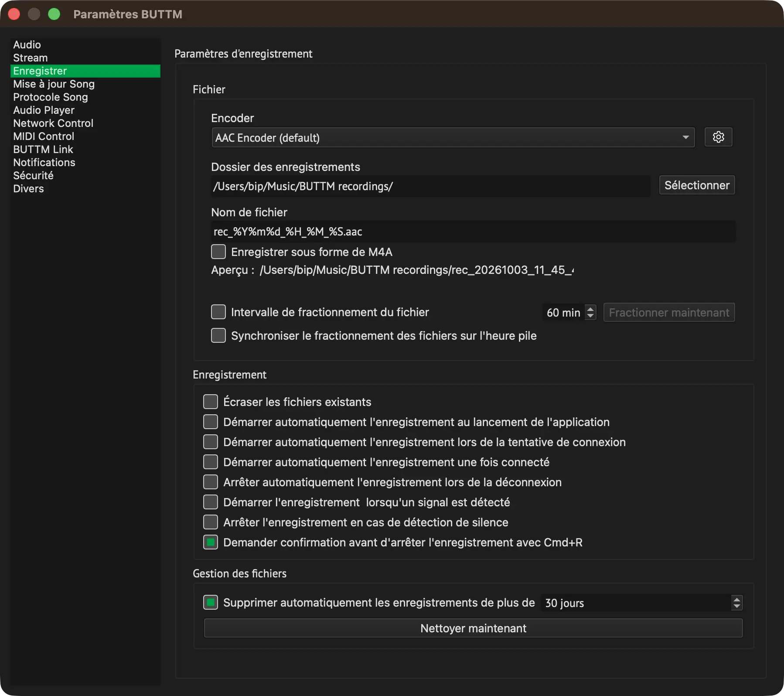This screenshot has width=784, height=696.
Task: Select Enregistrer in the sidebar
Action: [85, 71]
